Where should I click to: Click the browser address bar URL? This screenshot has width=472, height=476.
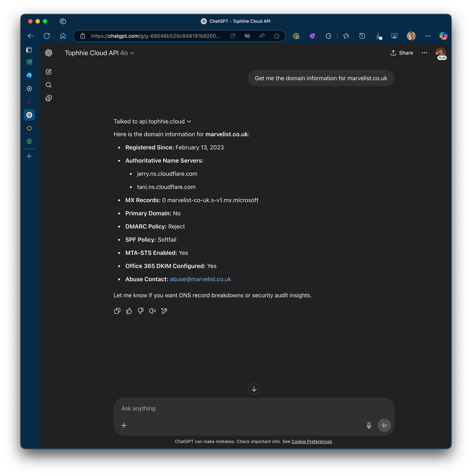(155, 36)
